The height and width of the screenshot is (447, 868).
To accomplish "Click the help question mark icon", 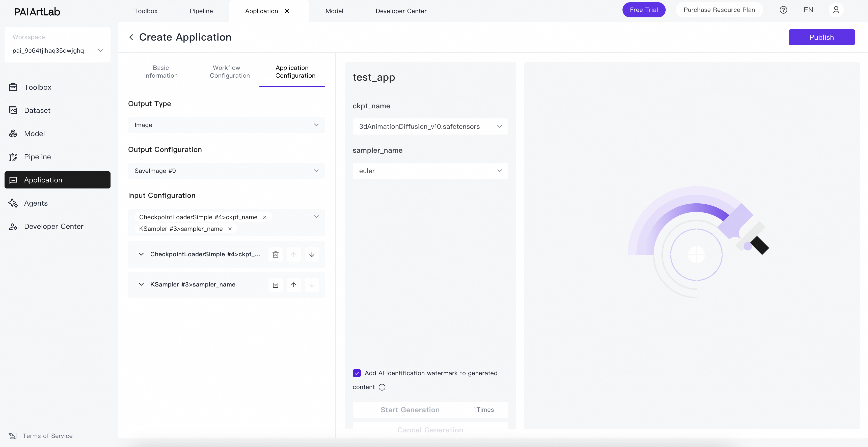I will click(x=783, y=10).
